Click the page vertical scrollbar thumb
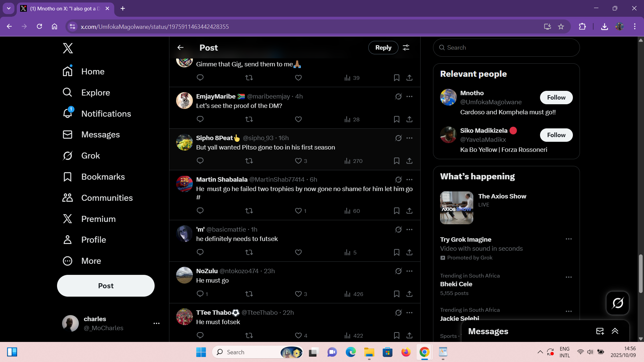Viewport: 644px width, 362px height. (641, 273)
